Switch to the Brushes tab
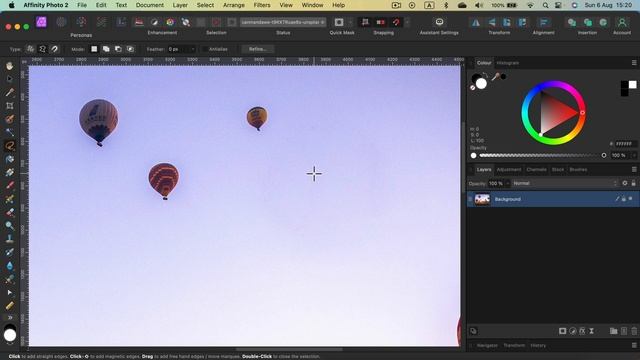Image resolution: width=640 pixels, height=360 pixels. (x=578, y=169)
